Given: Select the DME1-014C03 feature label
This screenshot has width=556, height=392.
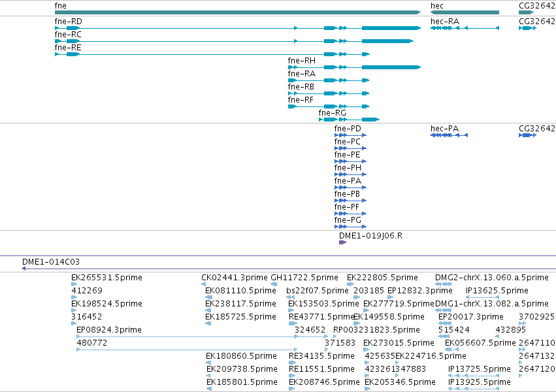Looking at the screenshot, I should (51, 262).
